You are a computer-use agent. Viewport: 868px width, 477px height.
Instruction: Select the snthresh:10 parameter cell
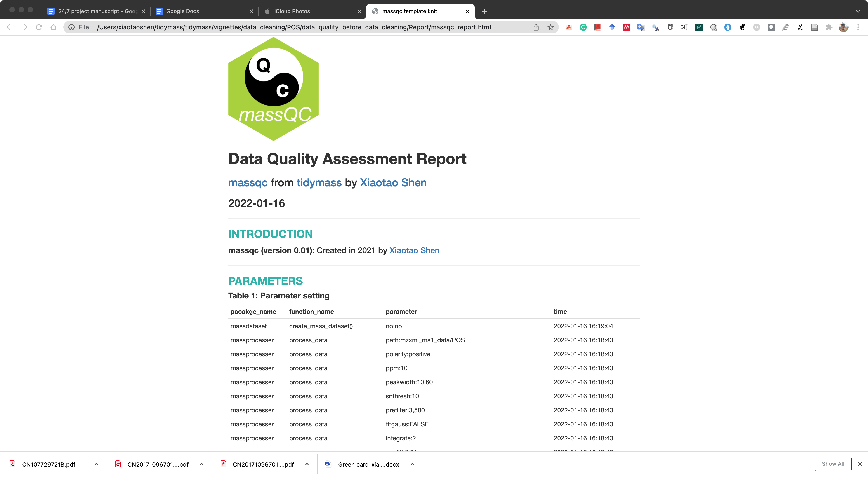coord(402,396)
